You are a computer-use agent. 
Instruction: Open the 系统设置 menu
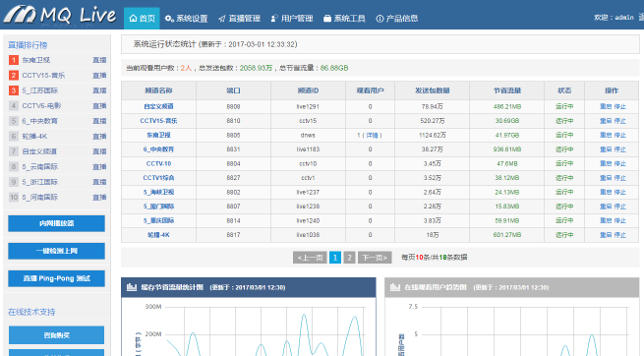click(186, 19)
